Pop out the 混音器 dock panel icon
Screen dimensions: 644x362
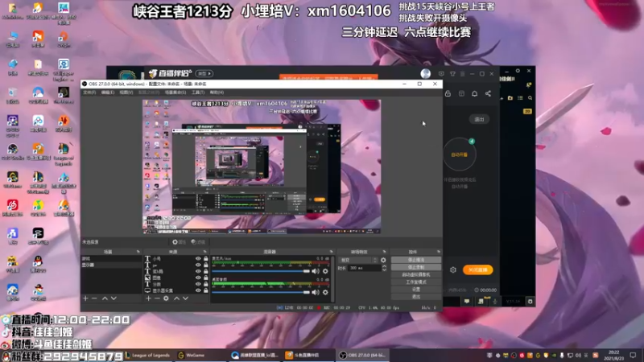(x=331, y=252)
